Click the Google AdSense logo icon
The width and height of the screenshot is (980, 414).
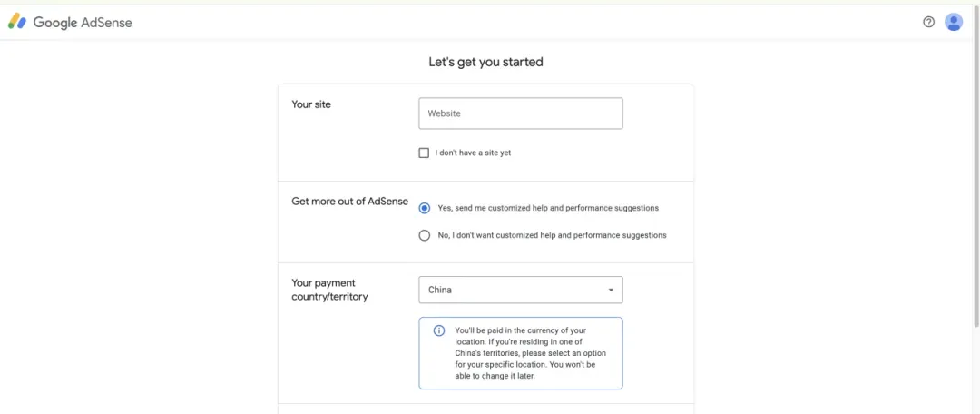17,22
